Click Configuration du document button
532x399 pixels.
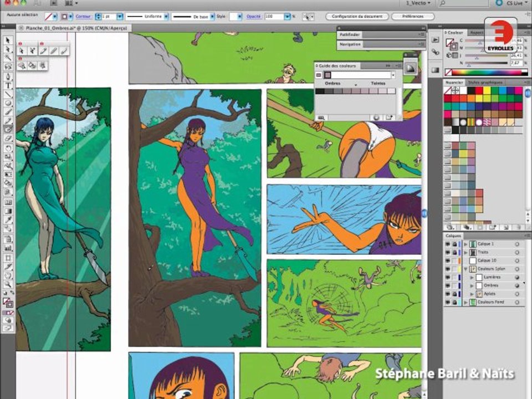coord(357,16)
